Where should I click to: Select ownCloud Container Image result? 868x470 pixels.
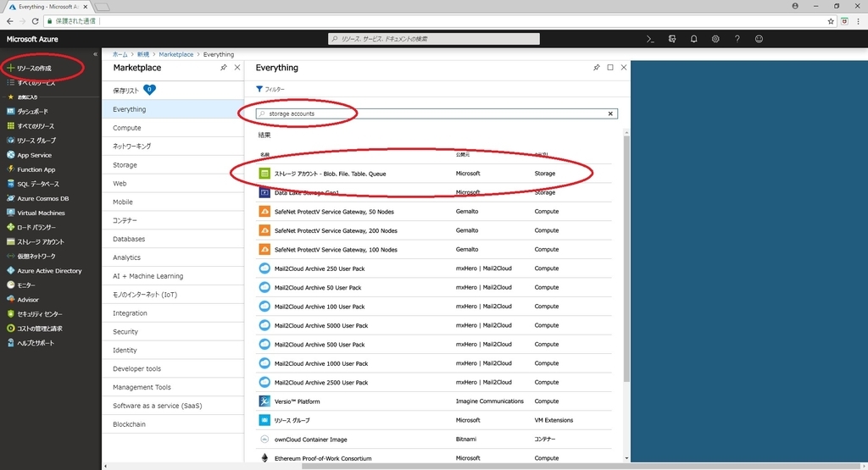434,440
